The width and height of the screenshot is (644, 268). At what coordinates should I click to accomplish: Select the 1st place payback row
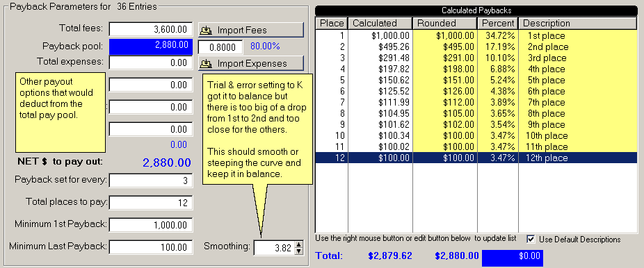476,35
